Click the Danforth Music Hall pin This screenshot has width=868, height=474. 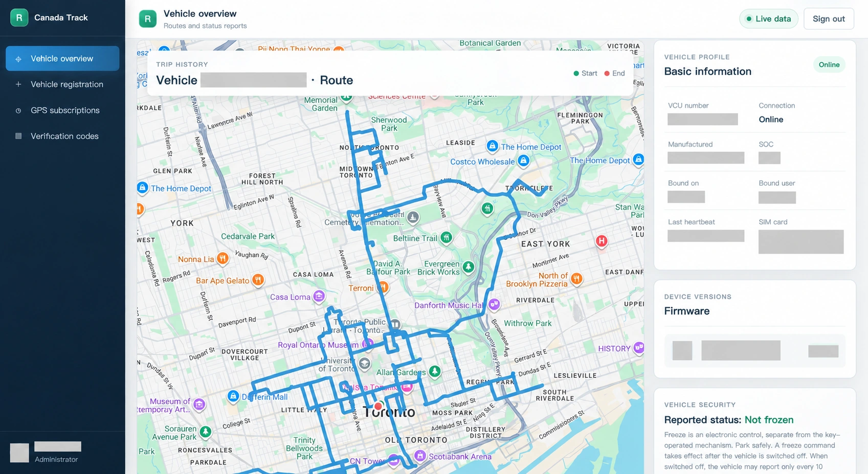pyautogui.click(x=494, y=304)
